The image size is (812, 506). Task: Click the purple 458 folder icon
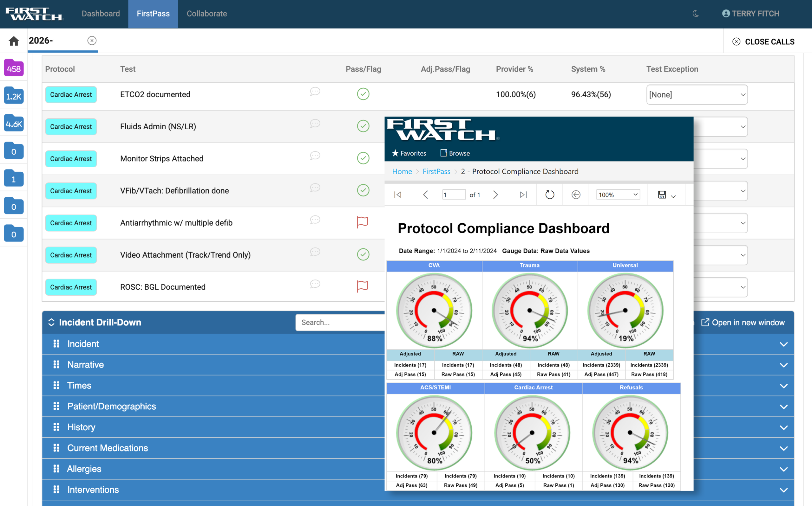14,68
